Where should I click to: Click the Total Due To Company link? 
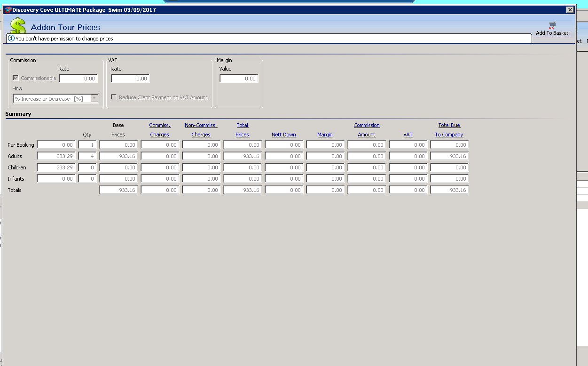[449, 130]
